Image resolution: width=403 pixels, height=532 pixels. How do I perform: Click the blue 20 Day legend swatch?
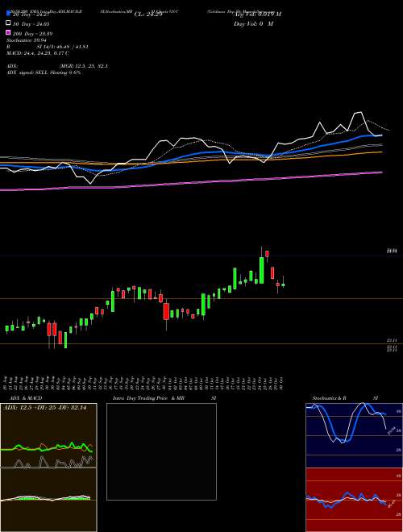tap(8, 14)
